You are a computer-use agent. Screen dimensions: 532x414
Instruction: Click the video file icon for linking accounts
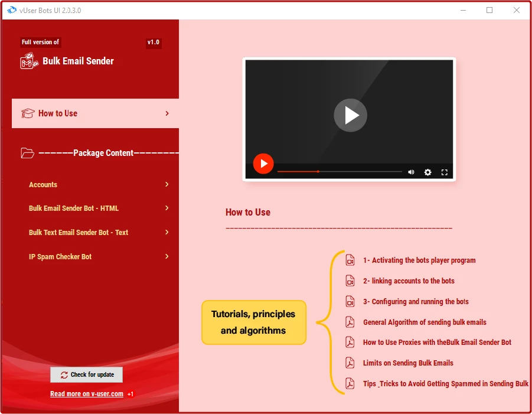click(x=350, y=281)
